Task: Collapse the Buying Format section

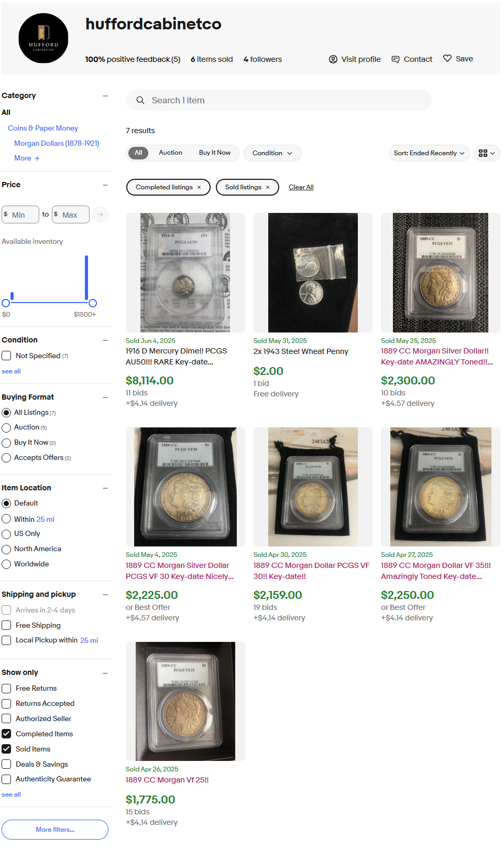Action: (x=105, y=397)
